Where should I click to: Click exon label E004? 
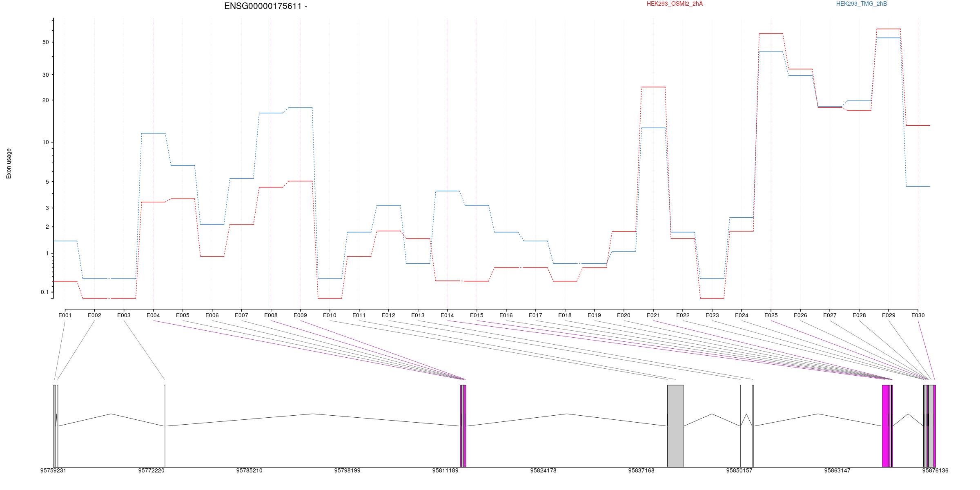153,315
